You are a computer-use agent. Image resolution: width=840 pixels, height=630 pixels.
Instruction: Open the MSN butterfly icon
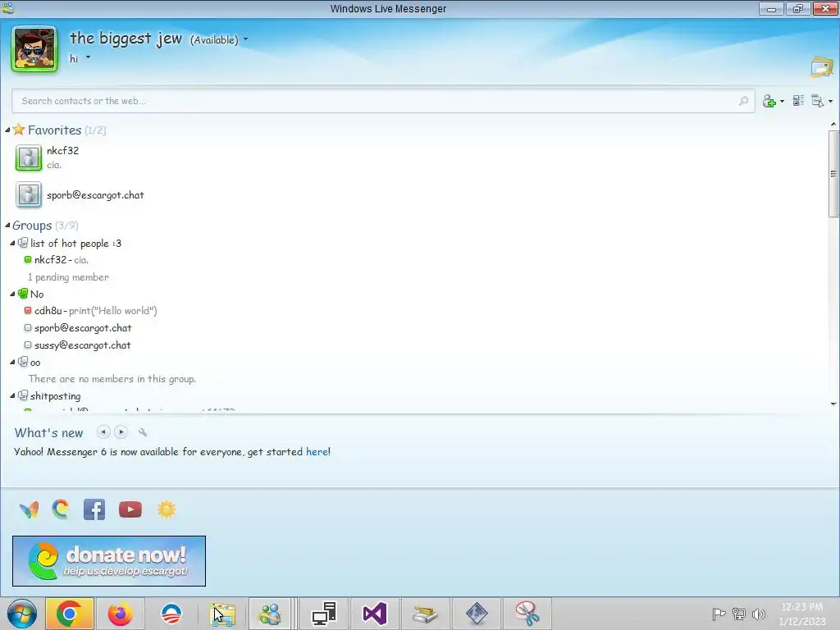coord(29,509)
